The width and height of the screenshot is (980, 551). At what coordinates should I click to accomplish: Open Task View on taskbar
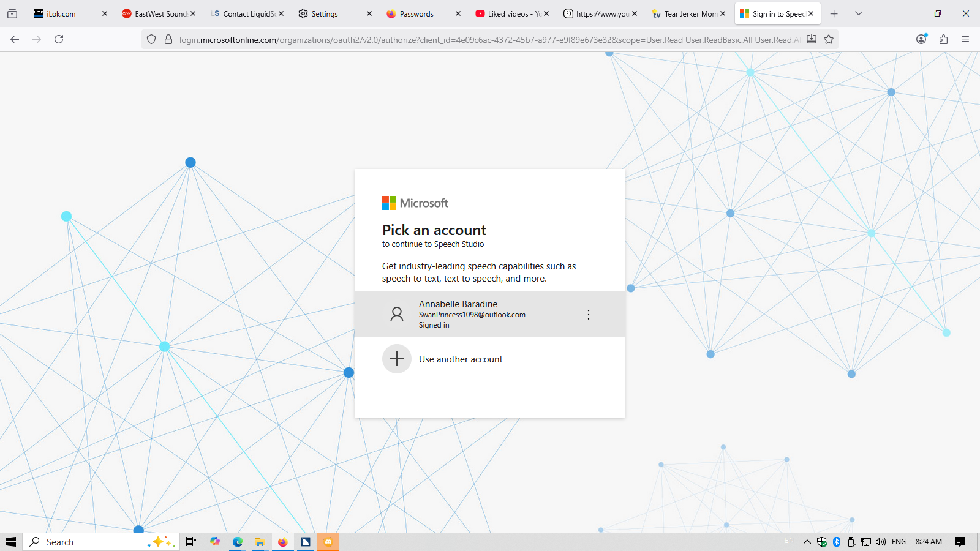click(191, 542)
